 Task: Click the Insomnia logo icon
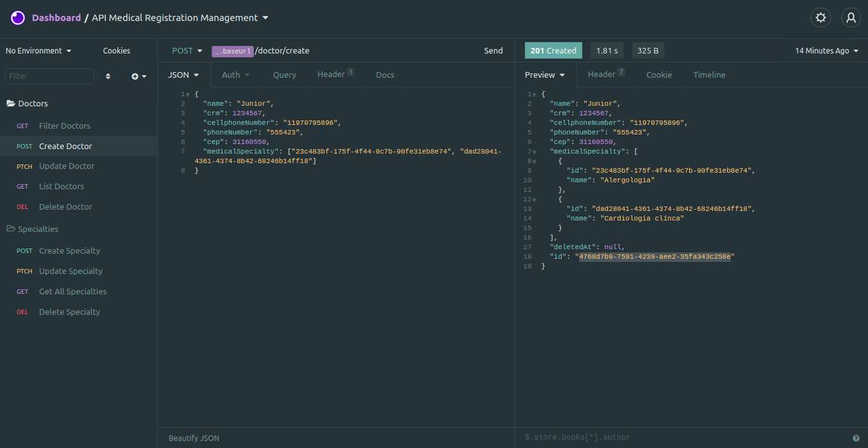[18, 18]
